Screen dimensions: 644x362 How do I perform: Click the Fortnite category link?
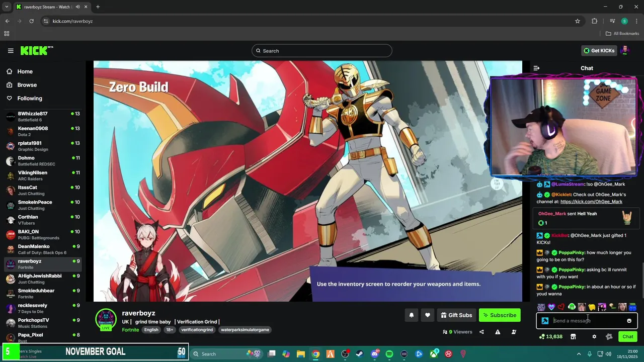click(x=130, y=330)
